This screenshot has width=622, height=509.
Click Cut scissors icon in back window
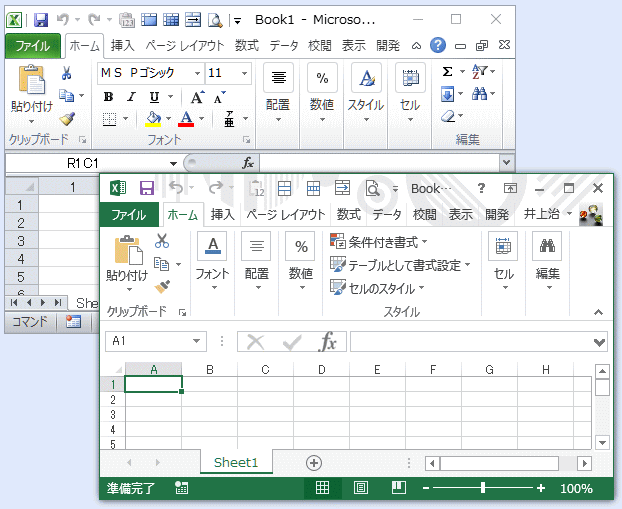[67, 73]
